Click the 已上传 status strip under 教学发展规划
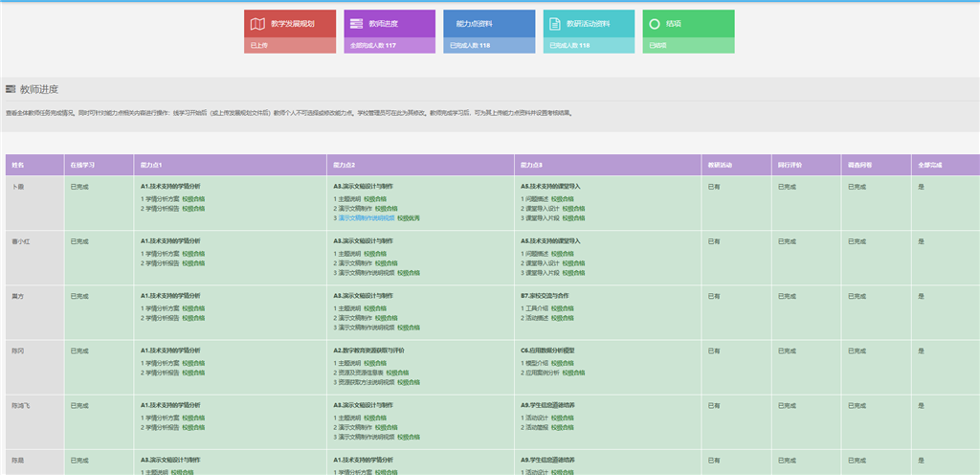980x475 pixels. coord(290,46)
